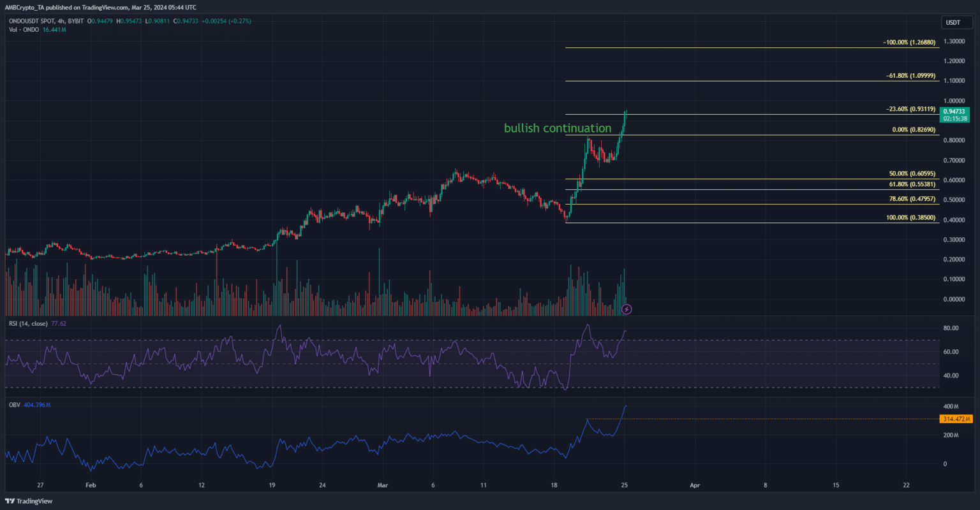Click the -61.80% (1.09999) Fibonacci extension label
This screenshot has width=980, height=510.
point(910,75)
